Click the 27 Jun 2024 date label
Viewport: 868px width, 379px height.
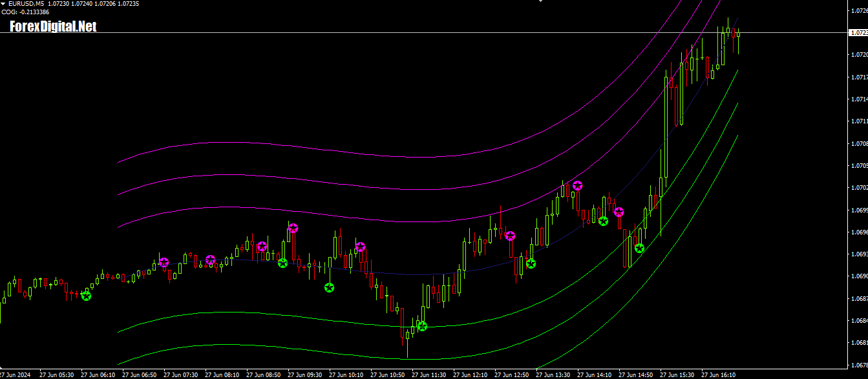tap(15, 374)
